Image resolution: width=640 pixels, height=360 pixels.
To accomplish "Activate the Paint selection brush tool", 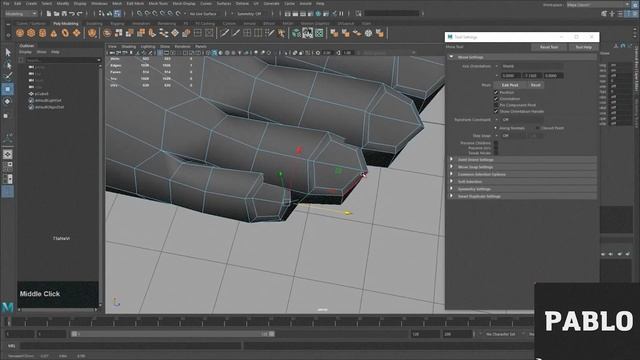I will coord(8,76).
